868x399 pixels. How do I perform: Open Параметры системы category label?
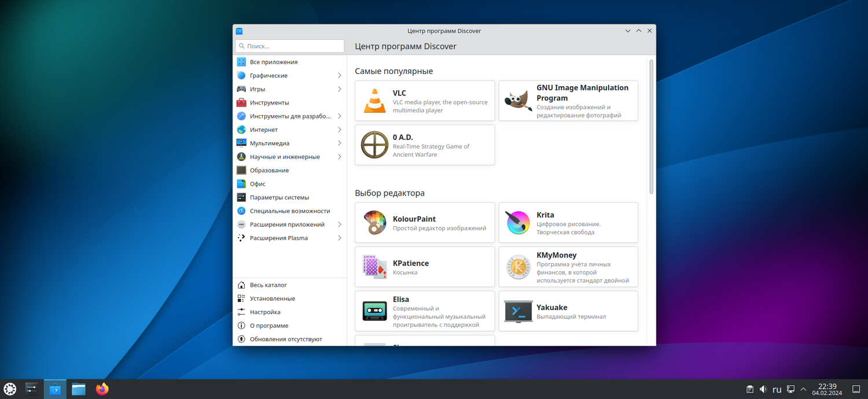click(x=279, y=197)
